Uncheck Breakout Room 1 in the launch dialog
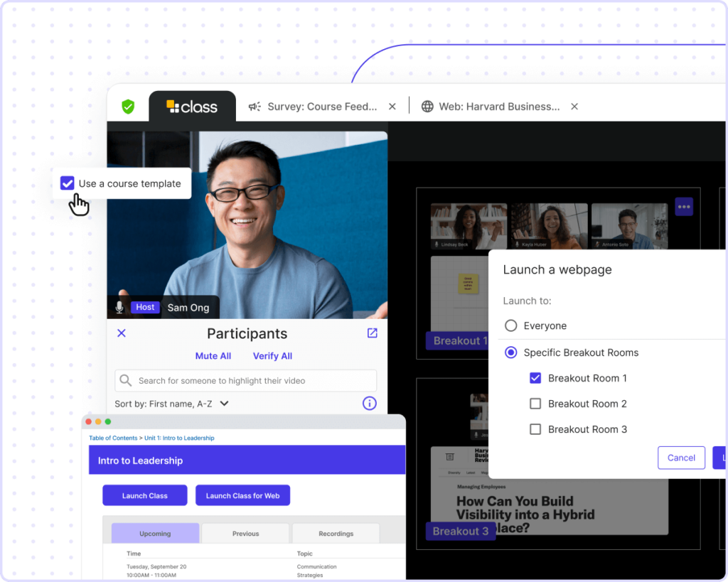Viewport: 728px width, 582px height. pos(535,378)
